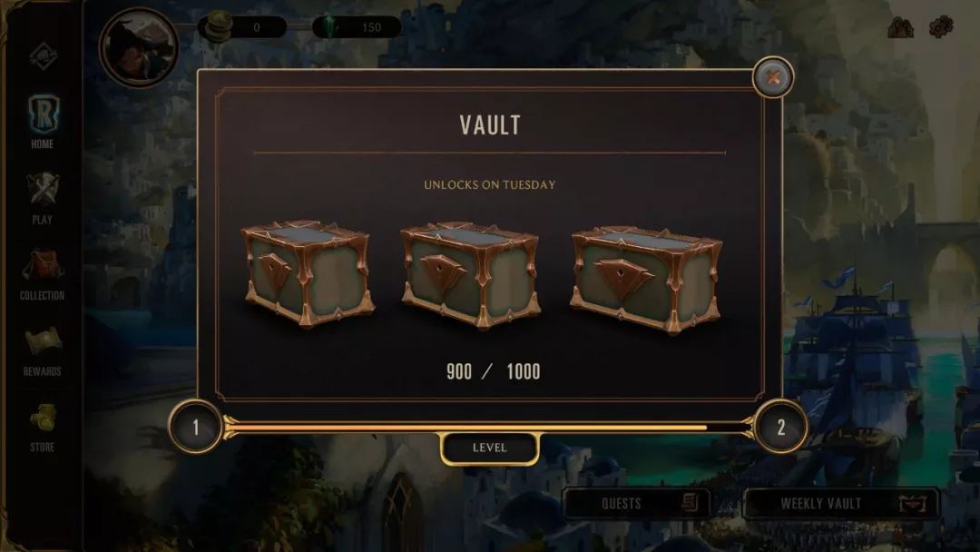Click the Level label tab

click(x=489, y=448)
